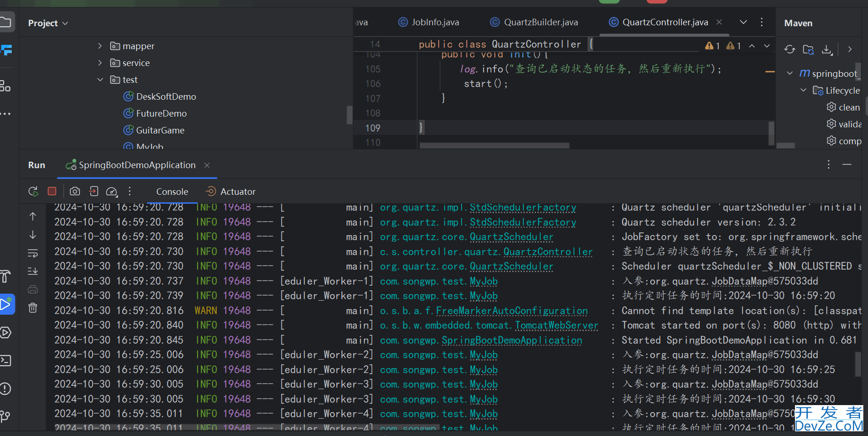The image size is (868, 436).
Task: Open SpringBootDemoApplication class link in log
Action: pyautogui.click(x=512, y=340)
